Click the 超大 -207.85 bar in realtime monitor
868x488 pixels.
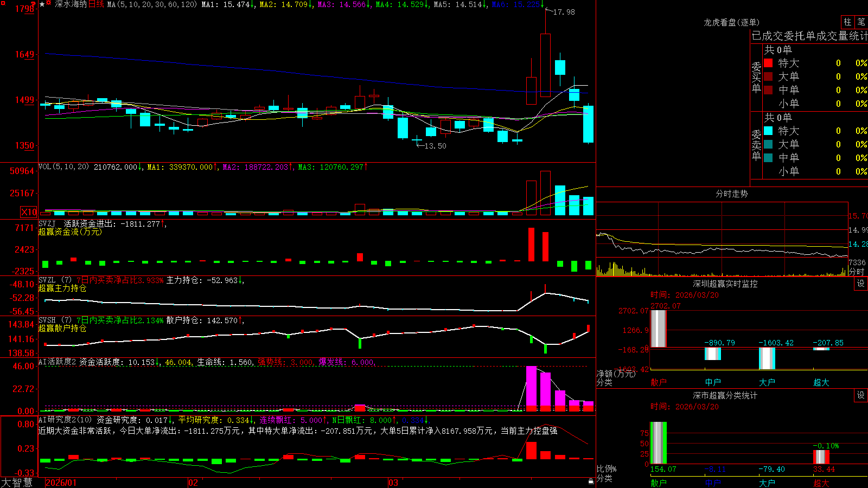tap(821, 349)
